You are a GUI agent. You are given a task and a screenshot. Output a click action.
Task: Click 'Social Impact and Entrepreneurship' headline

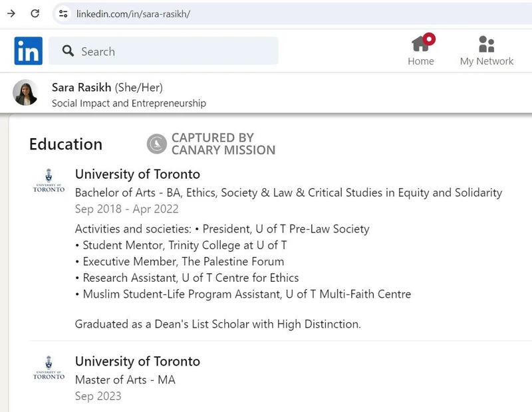pos(129,103)
